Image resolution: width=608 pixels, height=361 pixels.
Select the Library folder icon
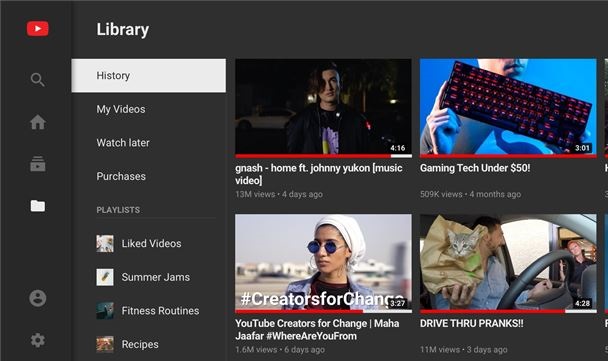point(38,206)
